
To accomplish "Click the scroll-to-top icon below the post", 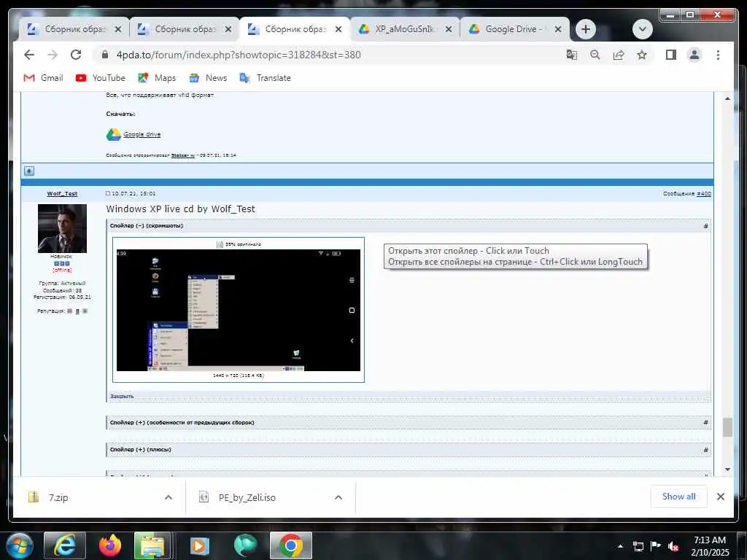I will click(x=29, y=171).
